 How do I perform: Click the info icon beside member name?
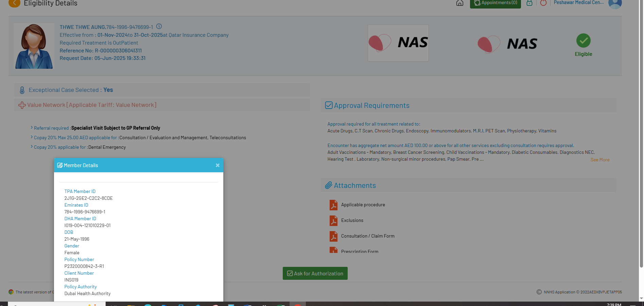coord(159,27)
